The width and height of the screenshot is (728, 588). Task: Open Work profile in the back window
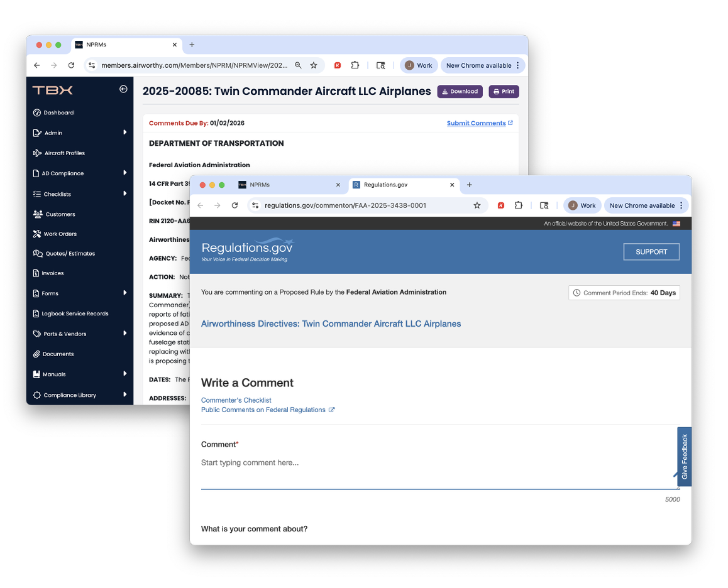click(x=419, y=65)
